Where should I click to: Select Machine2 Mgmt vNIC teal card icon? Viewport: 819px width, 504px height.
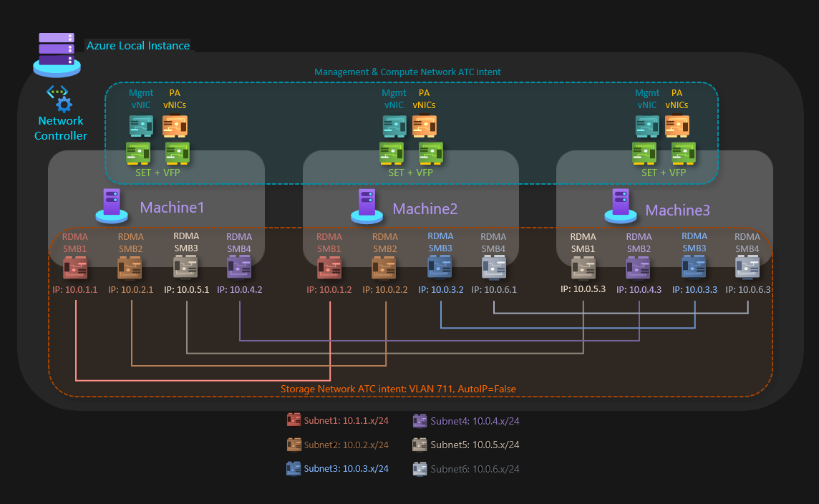(x=394, y=127)
